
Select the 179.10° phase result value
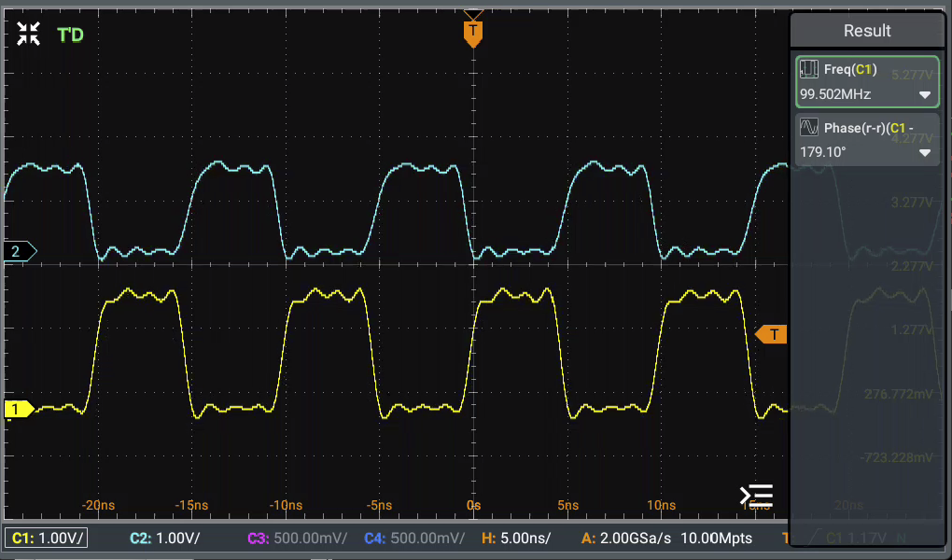tap(823, 152)
